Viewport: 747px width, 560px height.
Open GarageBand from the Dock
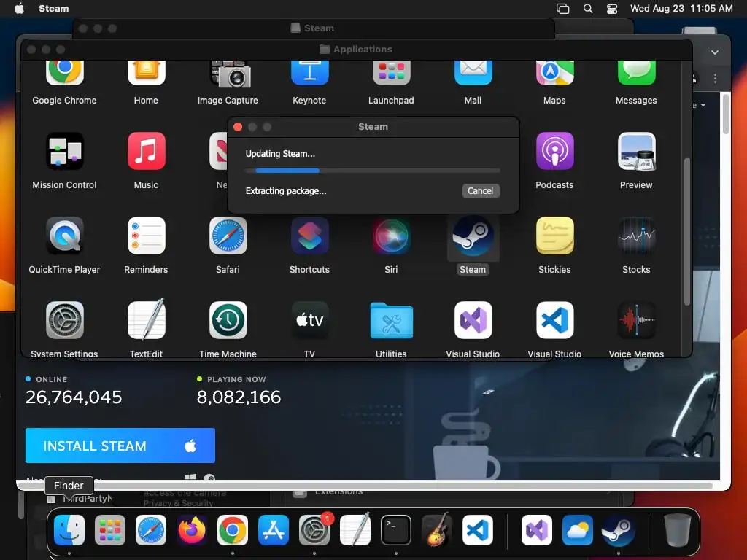[x=437, y=529]
